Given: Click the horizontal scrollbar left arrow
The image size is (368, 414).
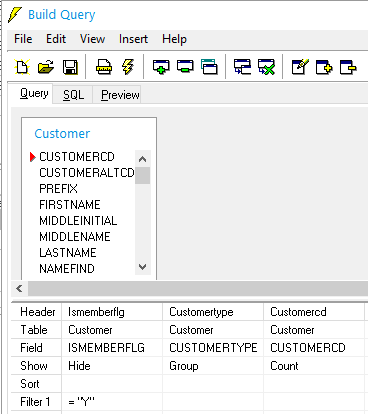Looking at the screenshot, I should click(x=20, y=289).
